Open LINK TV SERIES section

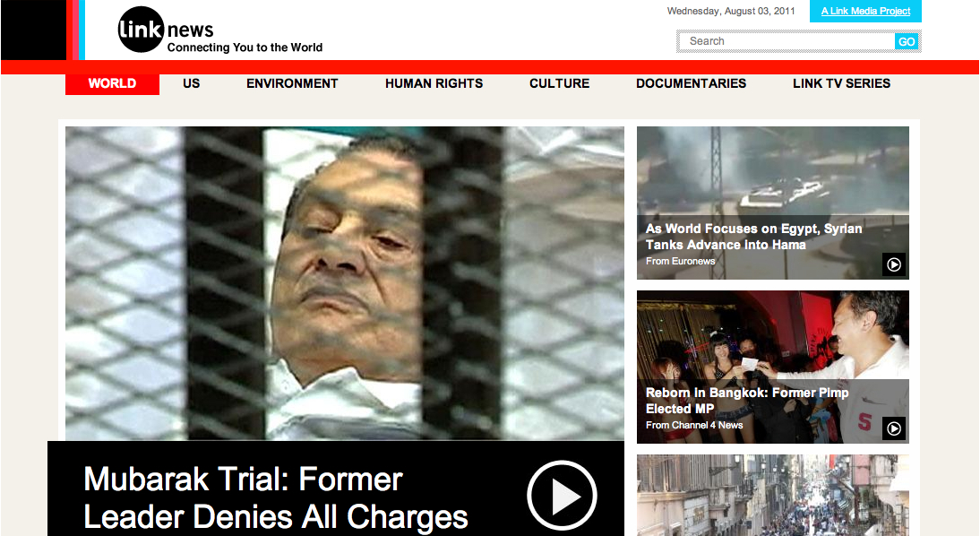click(x=841, y=84)
